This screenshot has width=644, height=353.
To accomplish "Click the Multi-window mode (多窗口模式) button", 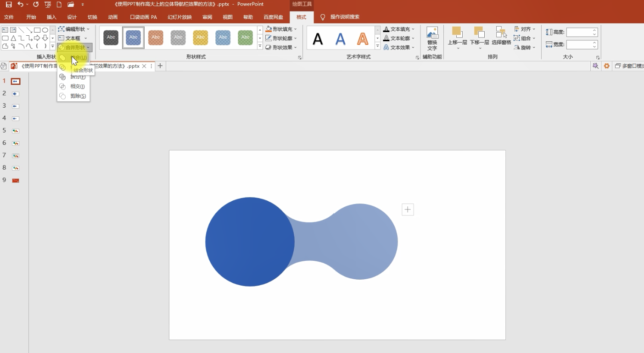I will point(629,66).
